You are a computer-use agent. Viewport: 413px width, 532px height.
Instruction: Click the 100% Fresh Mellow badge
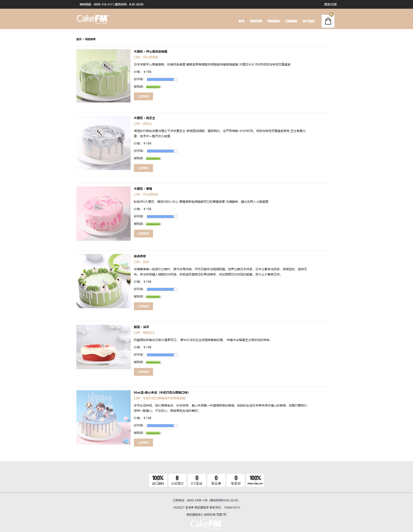255,480
